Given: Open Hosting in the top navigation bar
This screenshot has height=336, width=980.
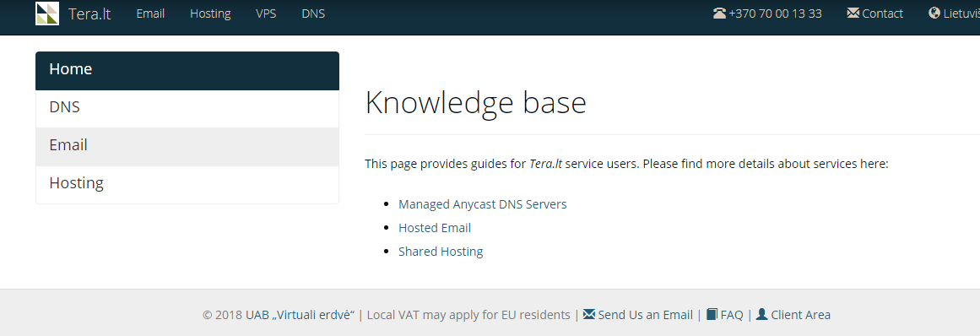Looking at the screenshot, I should point(211,14).
